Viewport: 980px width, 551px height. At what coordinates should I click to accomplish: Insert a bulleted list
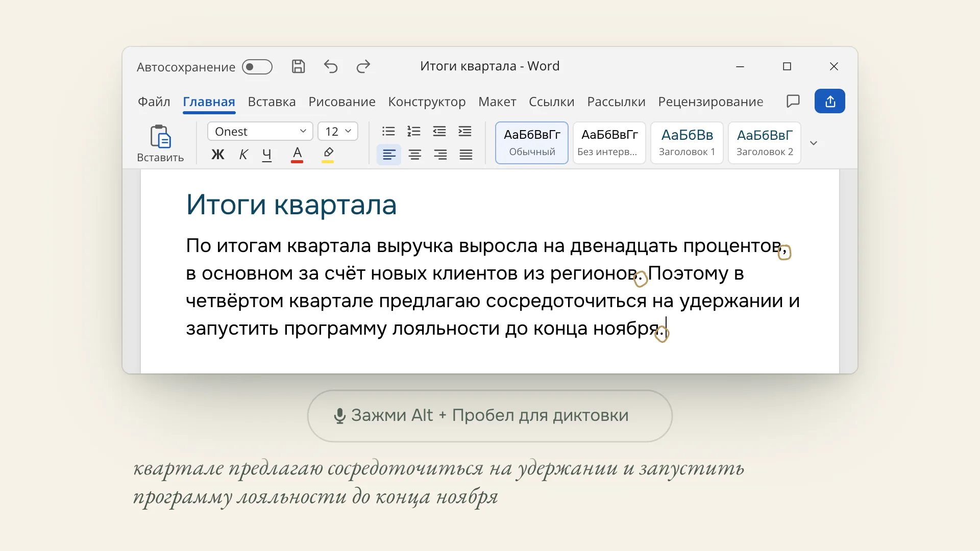(388, 131)
